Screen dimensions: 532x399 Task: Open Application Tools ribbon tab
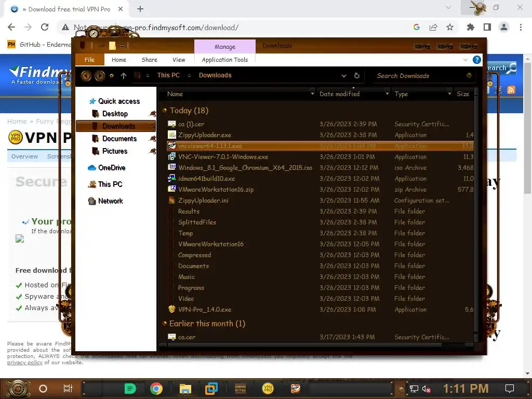tap(224, 60)
